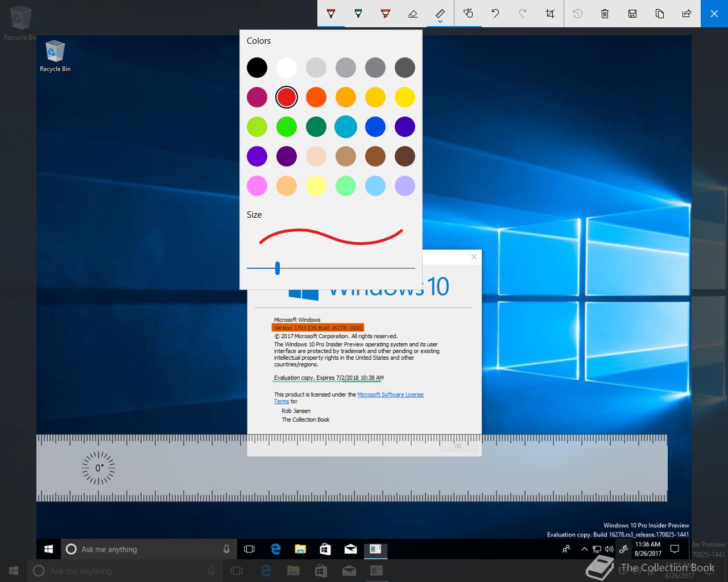
Task: Open Action Center notification icon
Action: point(675,549)
